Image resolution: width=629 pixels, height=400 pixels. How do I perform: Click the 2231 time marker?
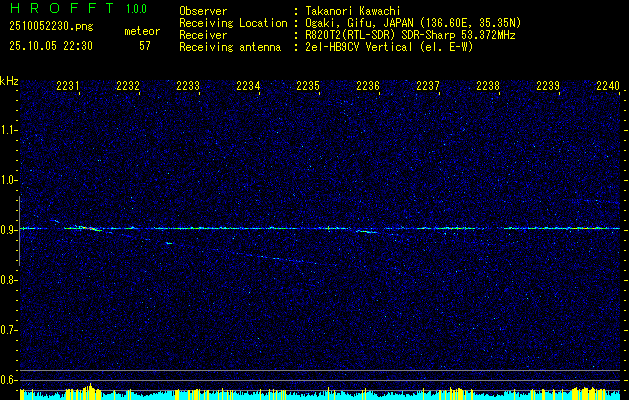[68, 86]
